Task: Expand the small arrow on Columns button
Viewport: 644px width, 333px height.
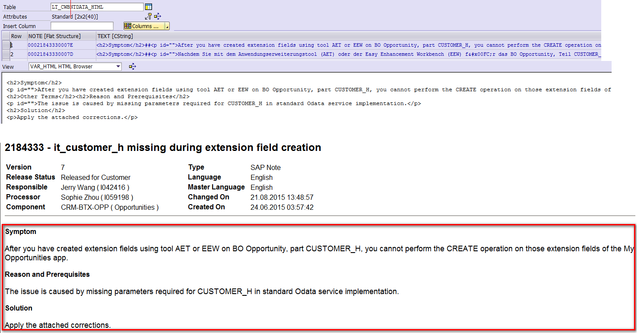Action: (167, 26)
